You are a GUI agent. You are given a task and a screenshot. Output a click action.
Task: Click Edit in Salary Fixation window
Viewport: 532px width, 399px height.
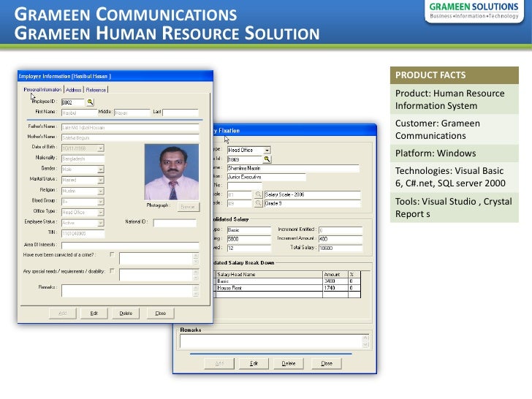(x=254, y=363)
